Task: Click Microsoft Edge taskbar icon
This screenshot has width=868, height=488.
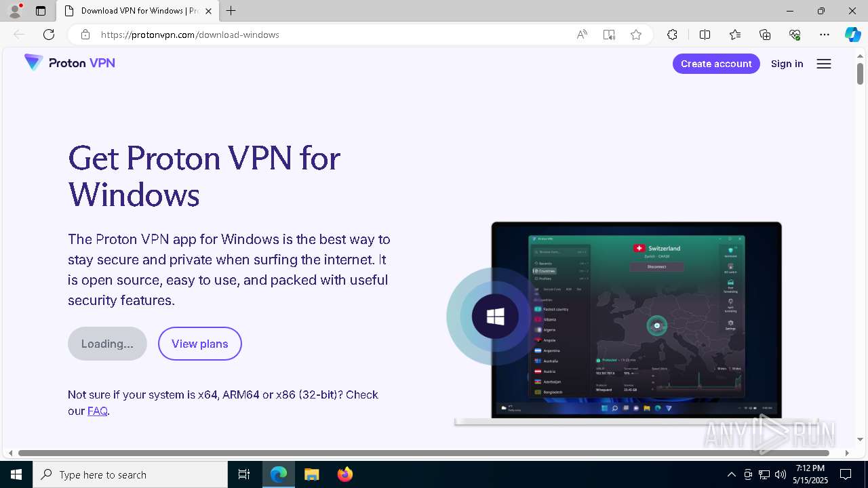Action: 279,474
